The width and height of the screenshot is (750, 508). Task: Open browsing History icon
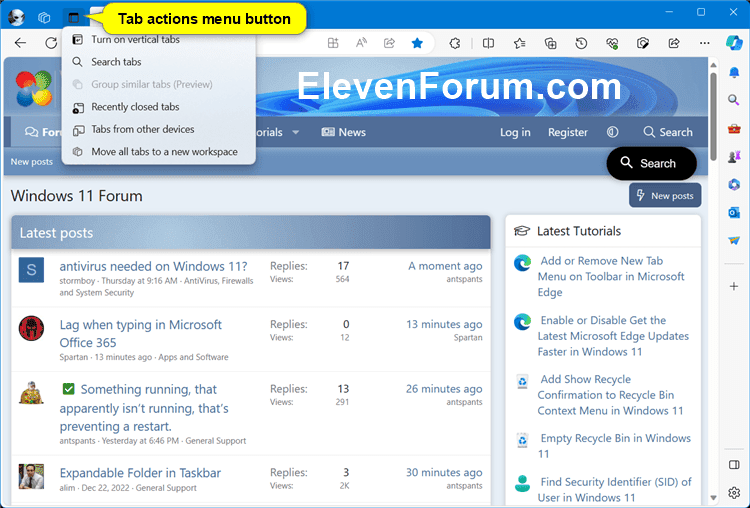(x=581, y=44)
